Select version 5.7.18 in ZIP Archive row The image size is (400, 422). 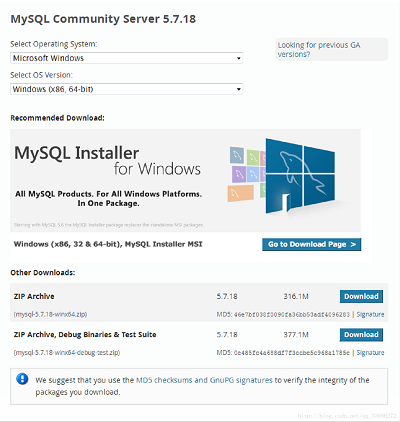(x=227, y=296)
